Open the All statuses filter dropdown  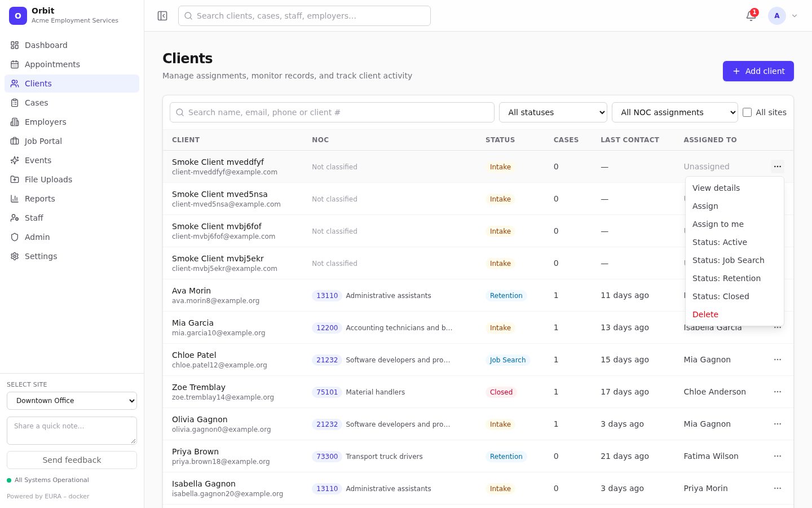coord(553,112)
